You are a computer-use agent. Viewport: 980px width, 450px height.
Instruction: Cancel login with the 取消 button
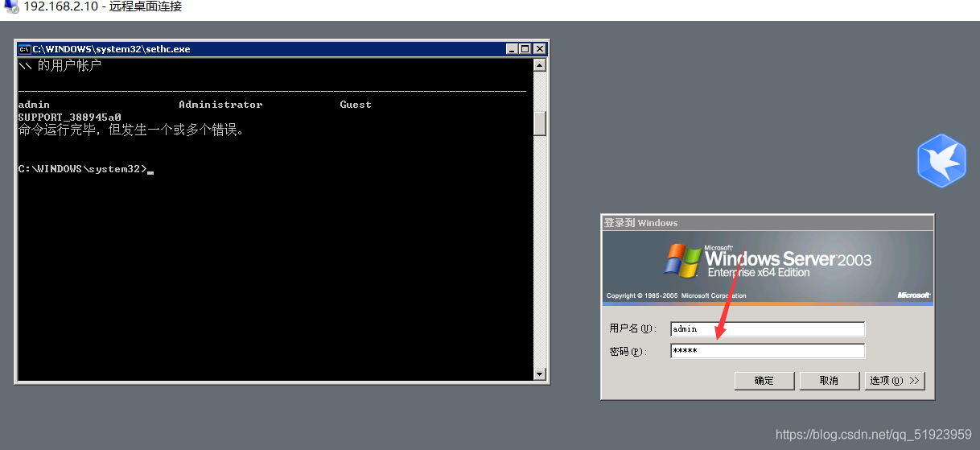[829, 381]
